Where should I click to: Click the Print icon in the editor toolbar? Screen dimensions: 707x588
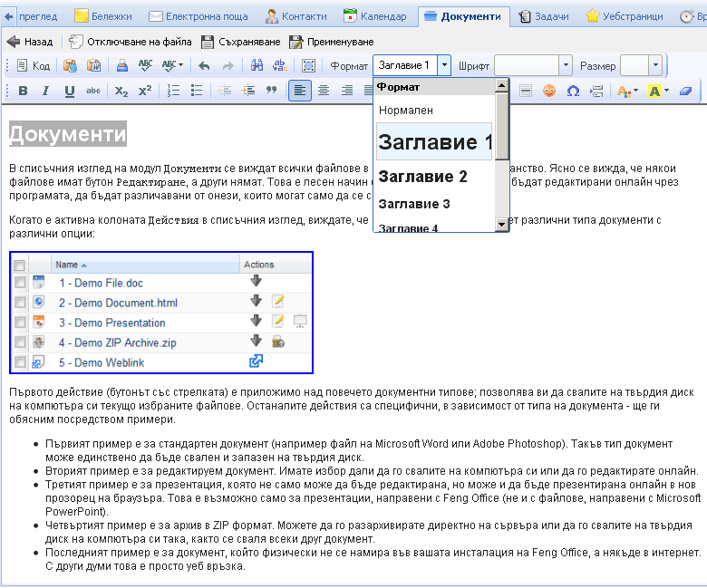tap(121, 65)
